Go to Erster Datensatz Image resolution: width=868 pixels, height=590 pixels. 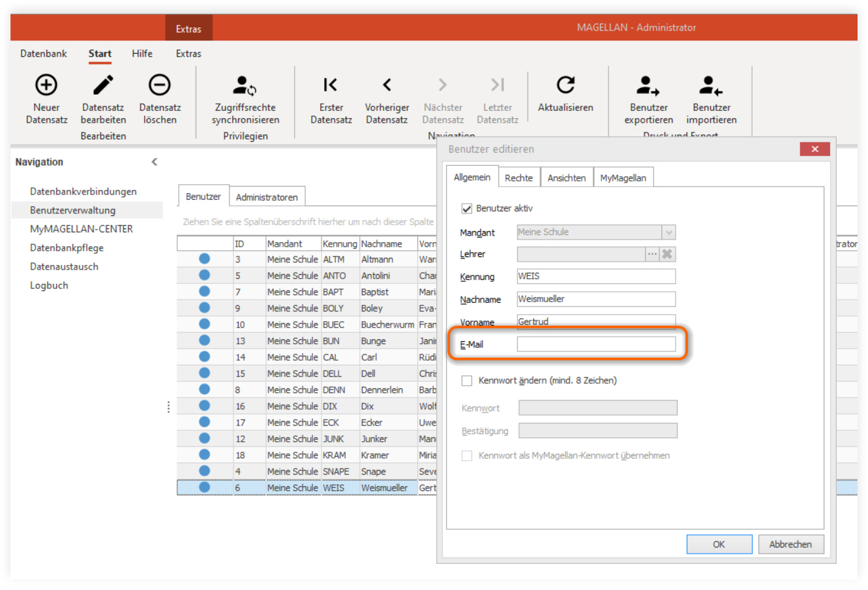pyautogui.click(x=331, y=85)
